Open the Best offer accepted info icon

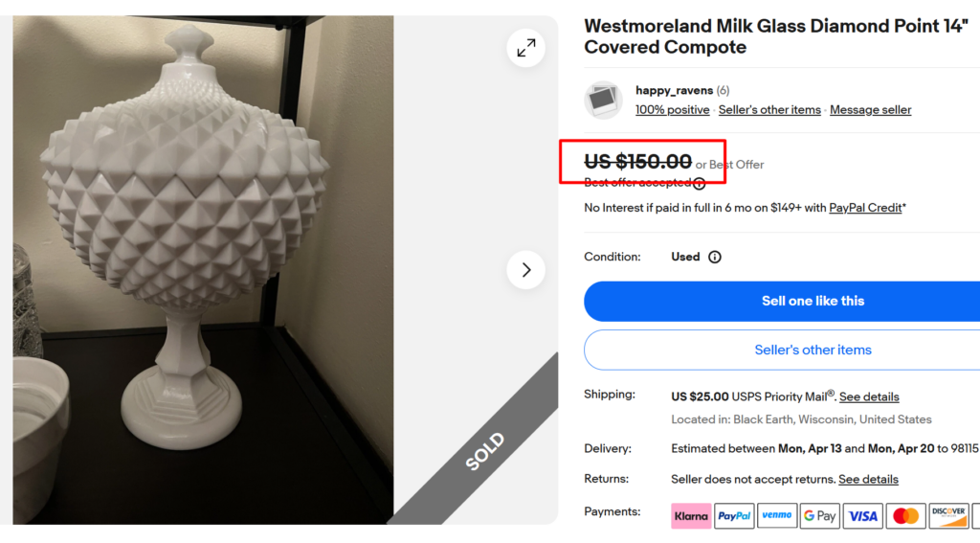[700, 183]
